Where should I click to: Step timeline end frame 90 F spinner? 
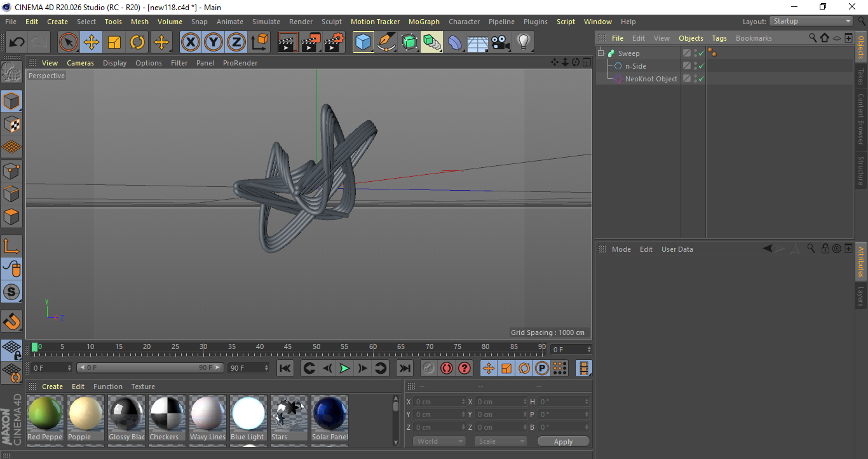(x=266, y=368)
